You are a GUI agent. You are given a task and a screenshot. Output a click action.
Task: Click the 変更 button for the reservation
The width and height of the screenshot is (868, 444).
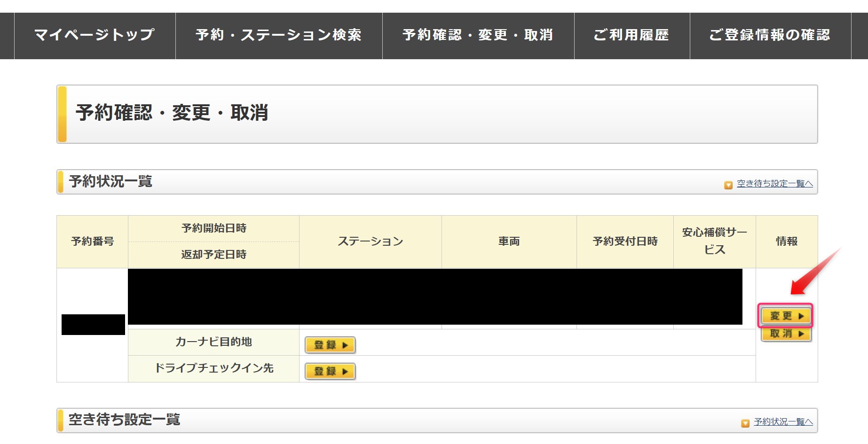[x=786, y=316]
